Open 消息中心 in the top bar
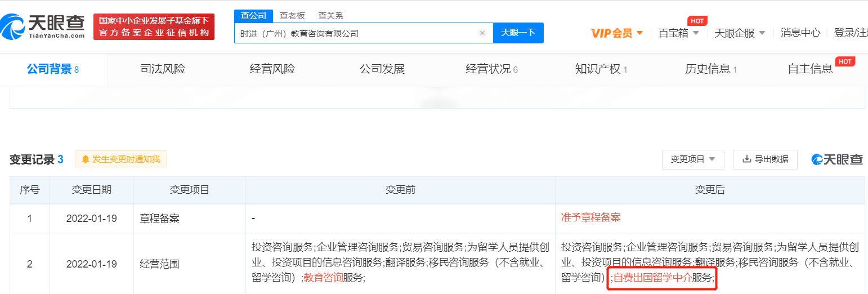This screenshot has width=868, height=294. point(800,33)
